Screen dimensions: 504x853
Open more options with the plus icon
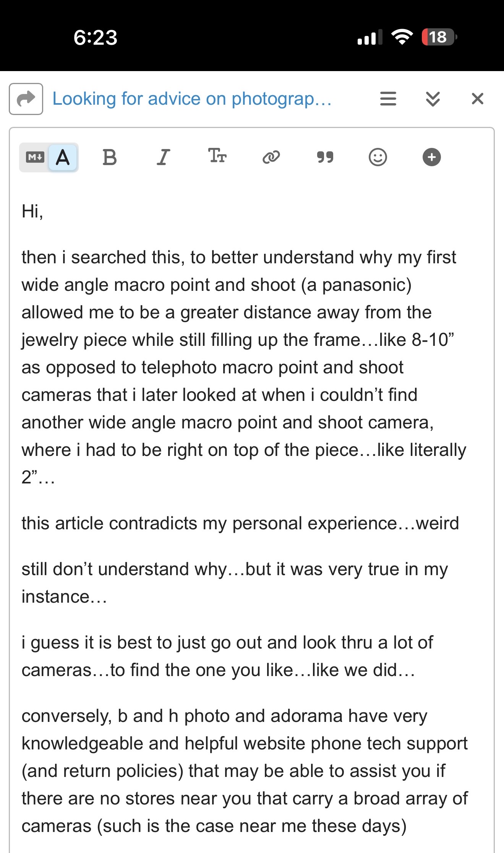coord(432,157)
